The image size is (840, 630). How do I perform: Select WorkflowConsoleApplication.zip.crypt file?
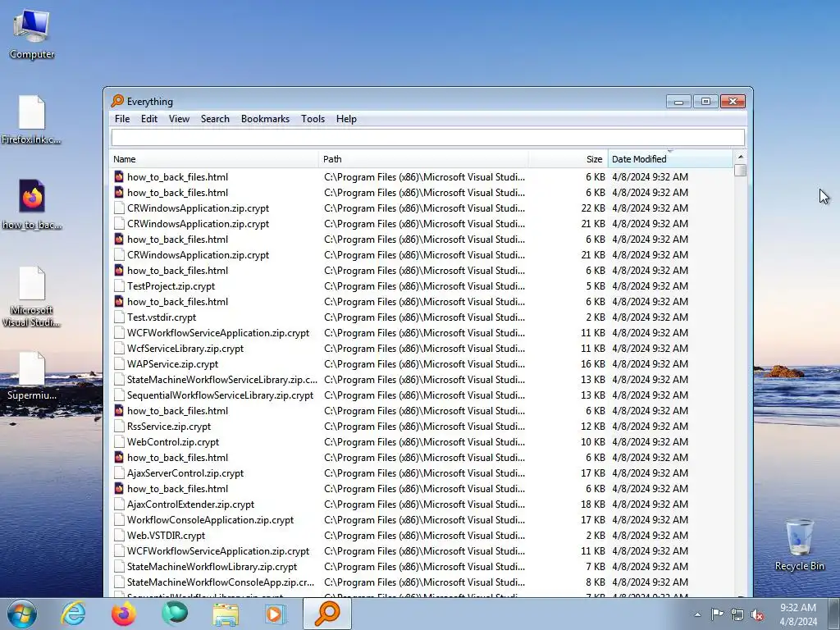tap(421, 519)
